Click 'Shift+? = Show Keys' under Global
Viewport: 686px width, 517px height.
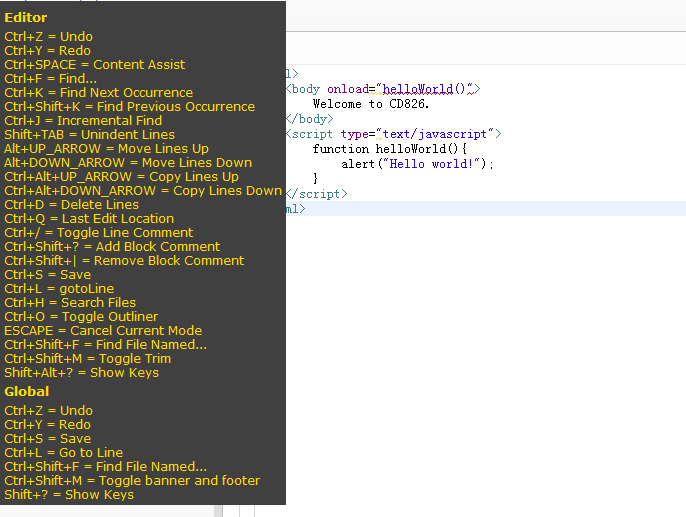point(69,495)
